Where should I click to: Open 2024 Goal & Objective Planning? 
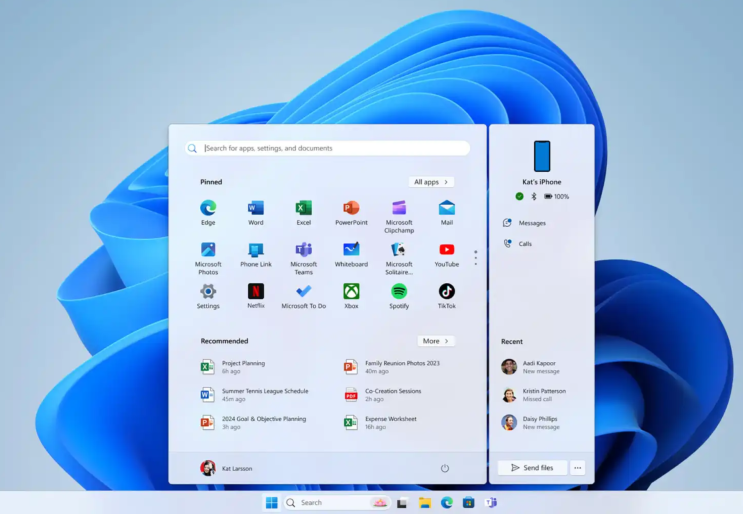point(254,423)
